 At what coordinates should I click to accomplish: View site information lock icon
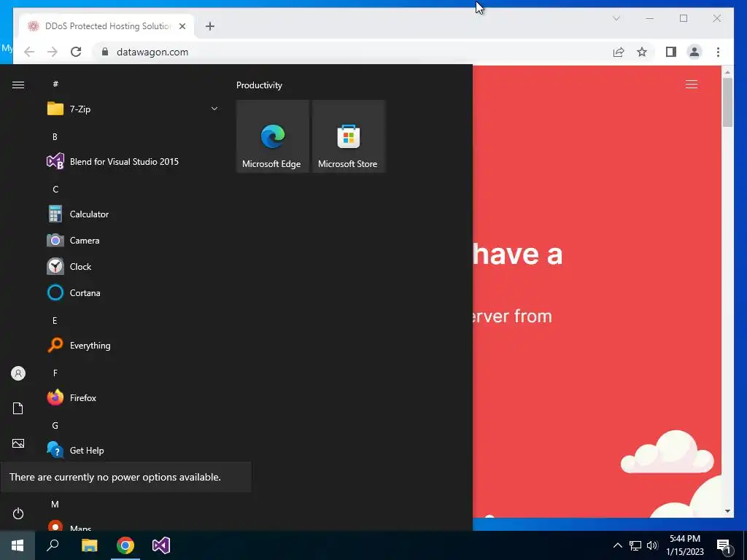[x=105, y=52]
